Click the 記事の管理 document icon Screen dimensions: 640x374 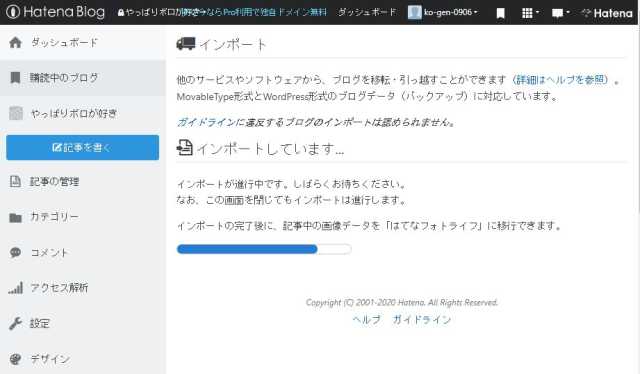click(15, 181)
